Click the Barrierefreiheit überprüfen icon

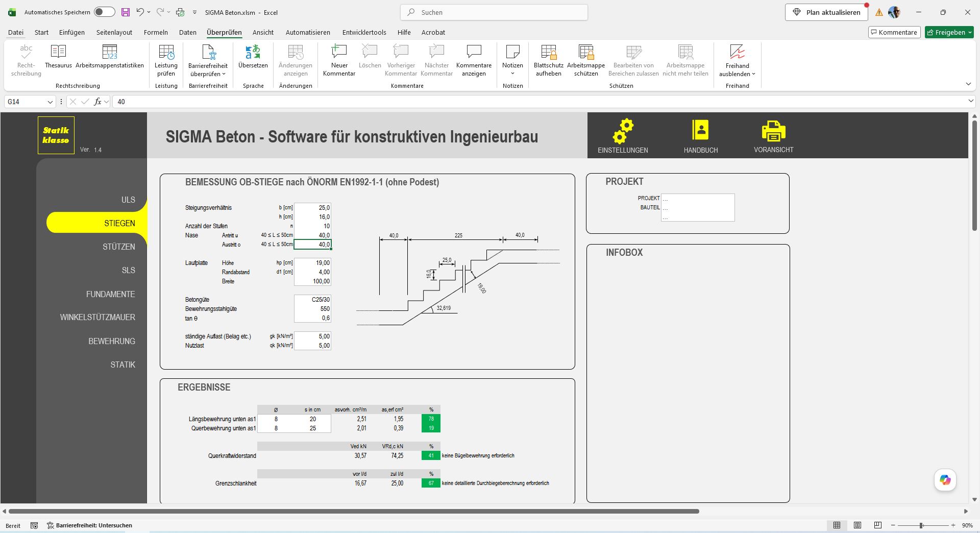pyautogui.click(x=208, y=52)
